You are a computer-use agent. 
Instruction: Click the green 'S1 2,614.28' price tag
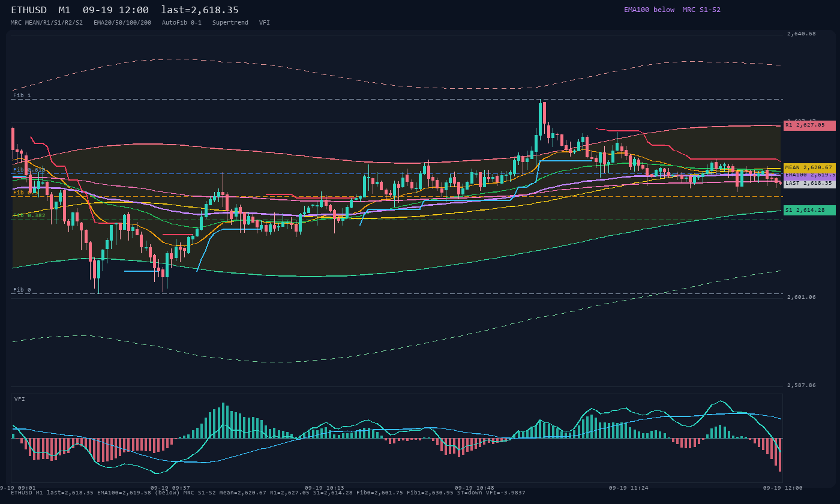coord(809,210)
